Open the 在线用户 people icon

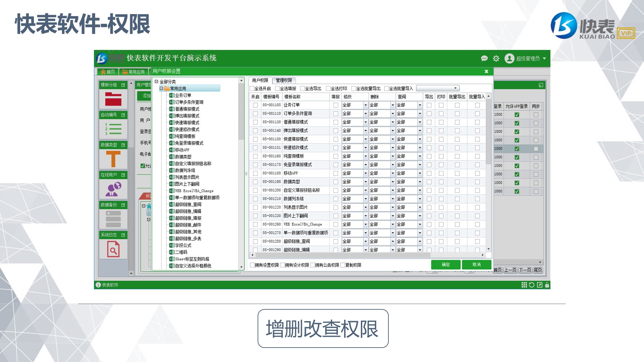(113, 189)
